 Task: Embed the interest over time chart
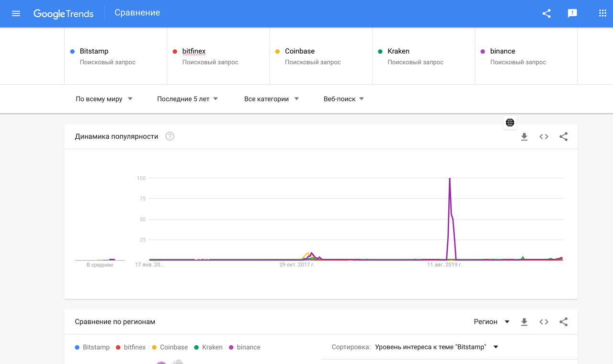[544, 137]
